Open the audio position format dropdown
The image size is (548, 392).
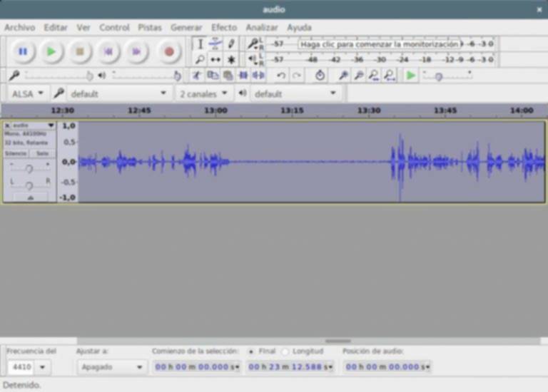[x=428, y=367]
